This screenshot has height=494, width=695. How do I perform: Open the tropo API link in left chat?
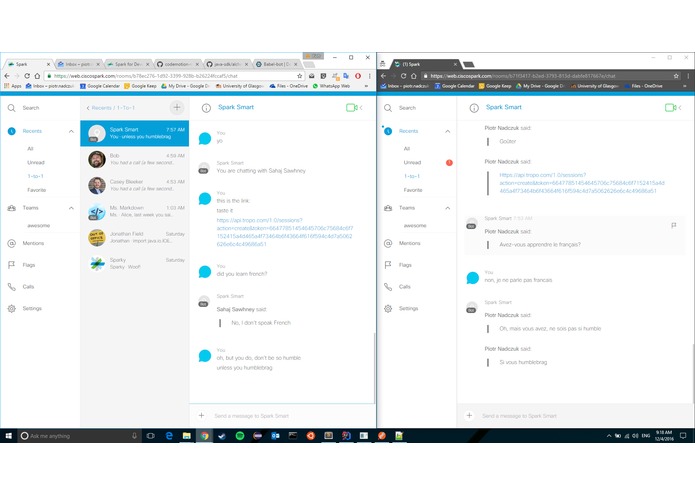[285, 232]
